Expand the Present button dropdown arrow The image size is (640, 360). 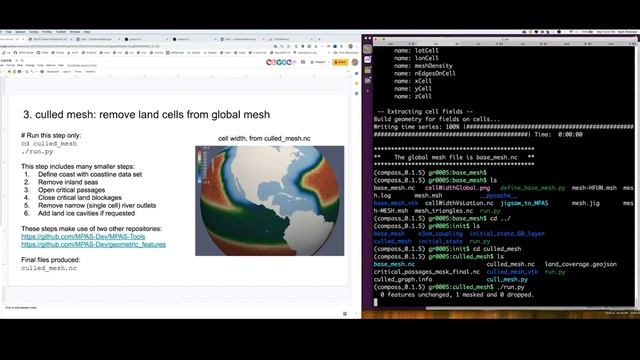coord(329,62)
